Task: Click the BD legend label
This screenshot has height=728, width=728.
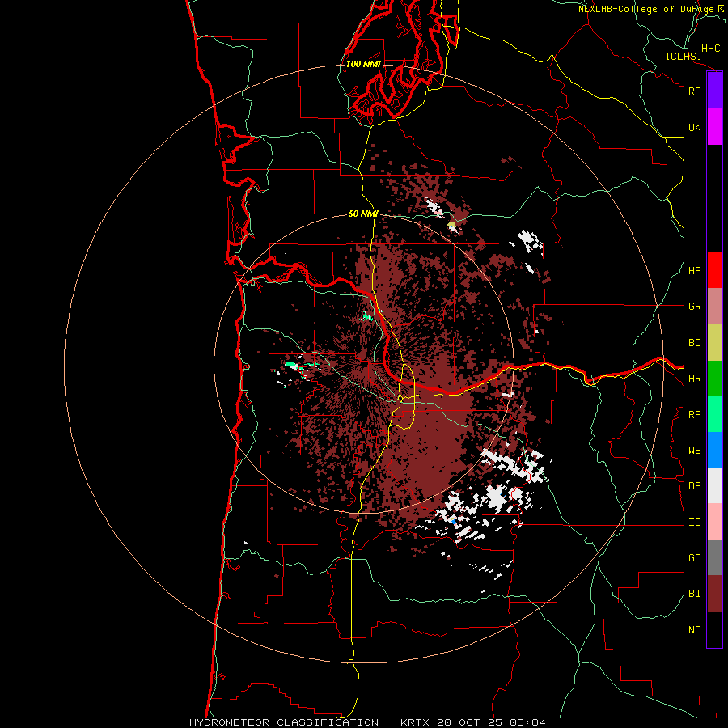Action: click(x=694, y=343)
